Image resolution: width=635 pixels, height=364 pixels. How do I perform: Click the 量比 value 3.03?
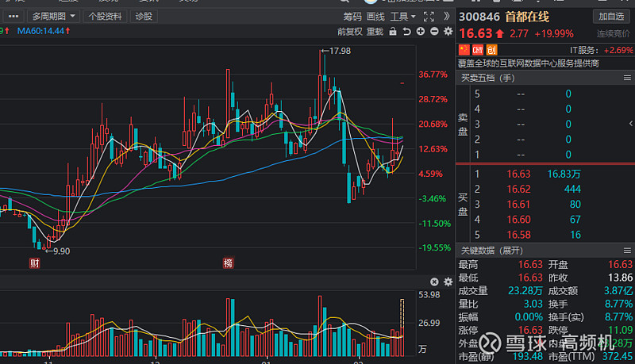tap(533, 304)
